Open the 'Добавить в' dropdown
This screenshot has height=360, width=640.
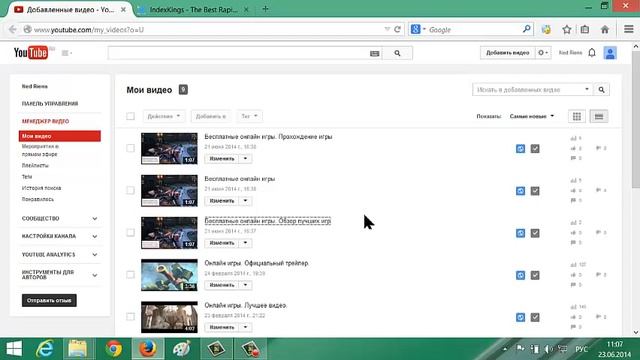[x=211, y=116]
